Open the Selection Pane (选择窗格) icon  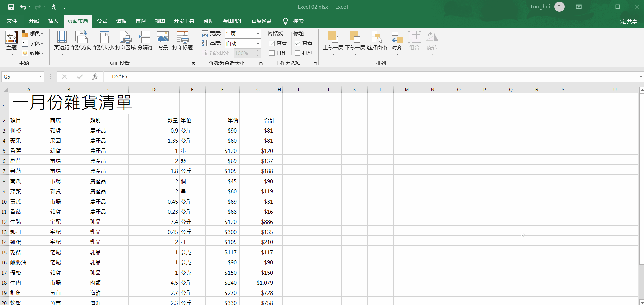pyautogui.click(x=377, y=37)
